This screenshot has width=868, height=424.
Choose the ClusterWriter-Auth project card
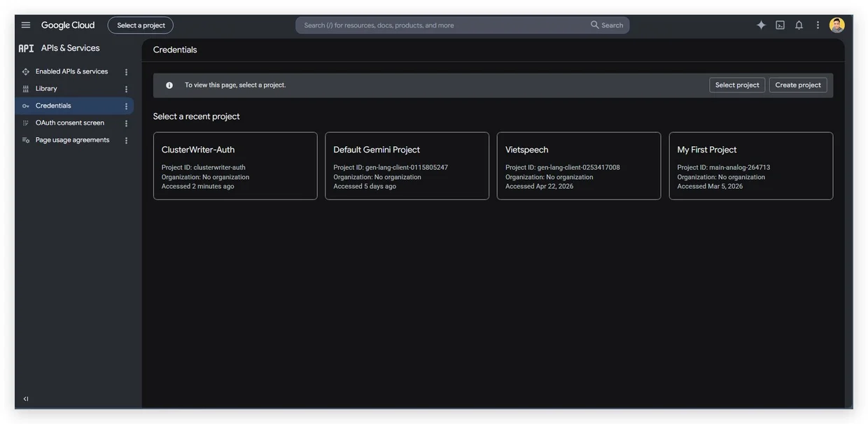(x=235, y=166)
